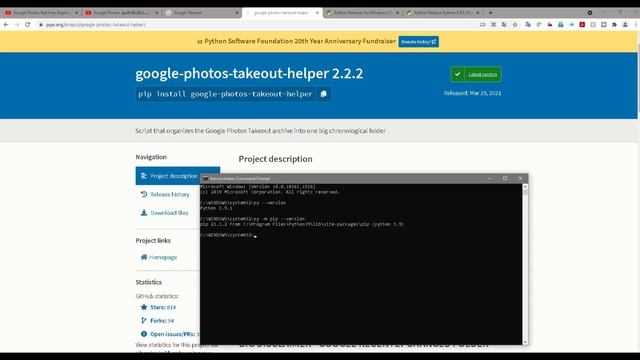Bookmark this page with the star icon
The height and width of the screenshot is (360, 640).
click(515, 24)
